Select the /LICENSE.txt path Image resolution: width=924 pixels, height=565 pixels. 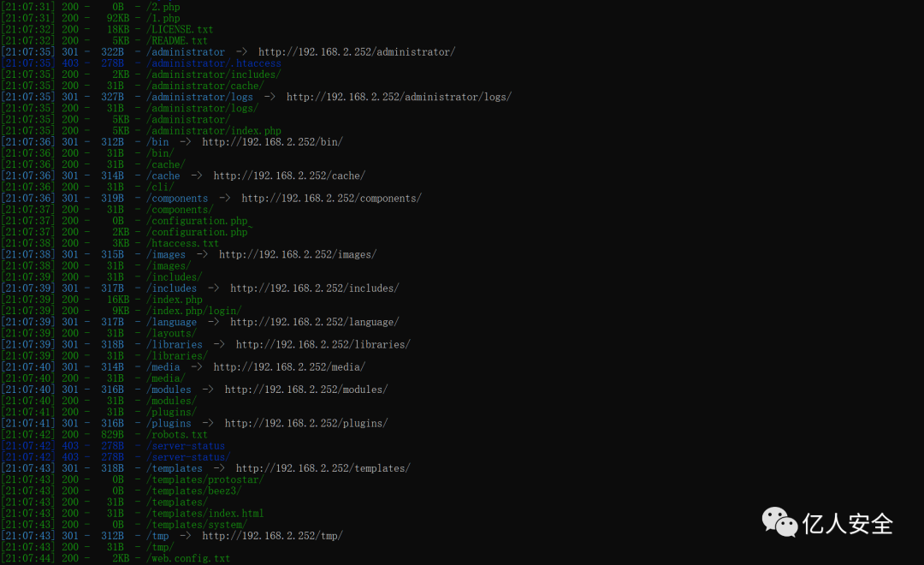(x=180, y=30)
